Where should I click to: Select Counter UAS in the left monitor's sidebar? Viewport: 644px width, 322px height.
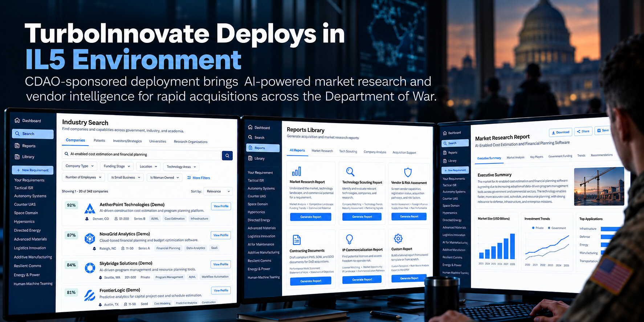(25, 204)
